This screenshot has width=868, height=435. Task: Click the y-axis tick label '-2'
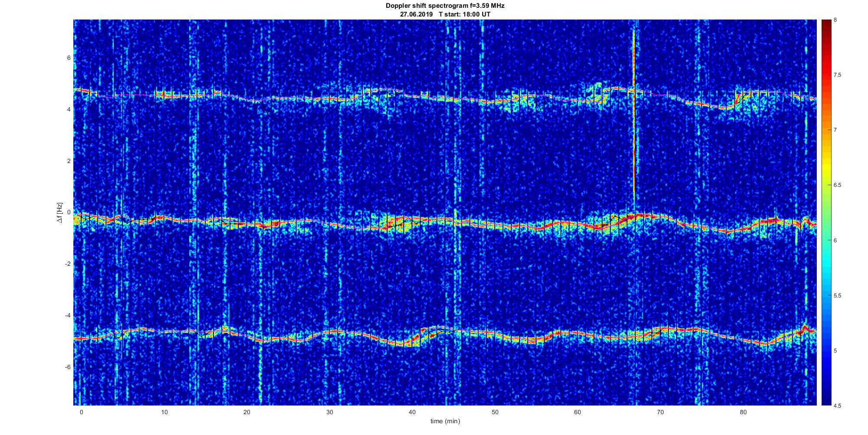click(x=68, y=264)
